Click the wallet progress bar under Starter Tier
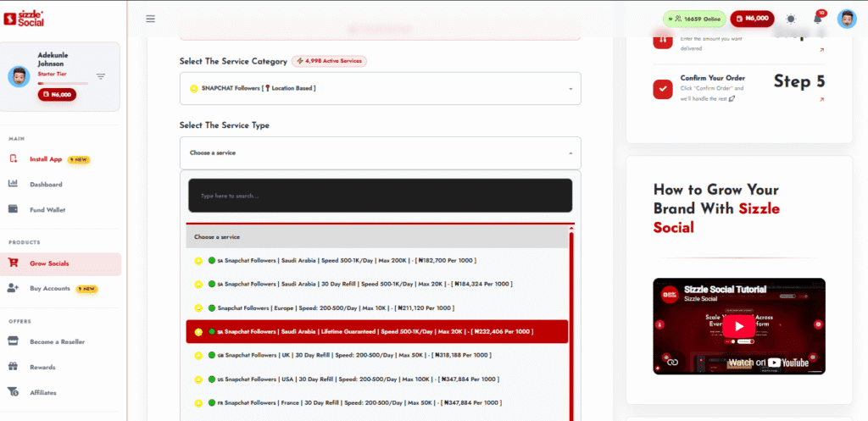 point(63,84)
